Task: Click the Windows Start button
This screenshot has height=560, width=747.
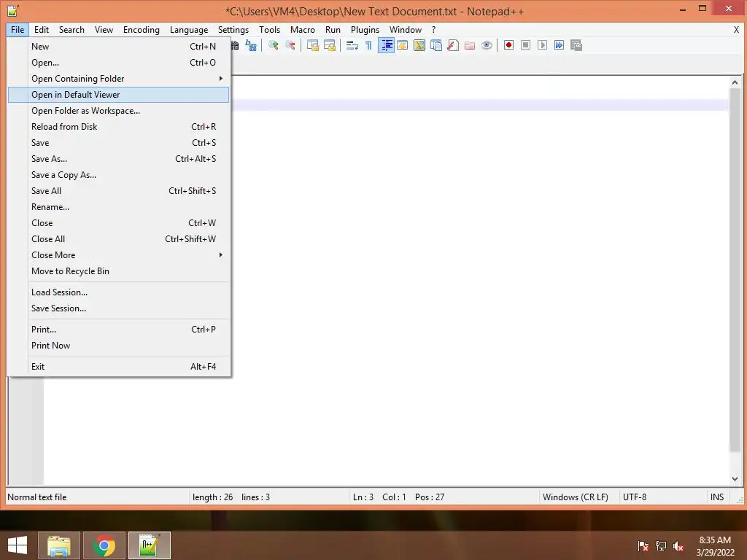Action: 18,545
